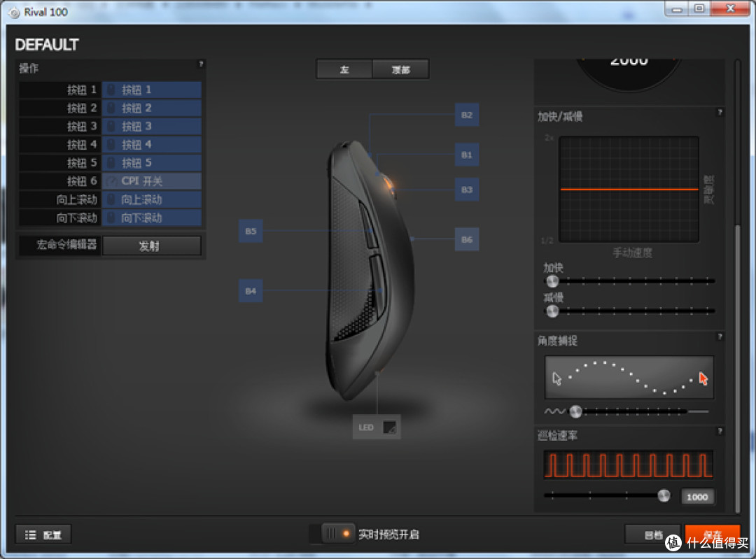Screen dimensions: 756x559
Task: Show help for 巡检速率 section
Action: pyautogui.click(x=720, y=431)
